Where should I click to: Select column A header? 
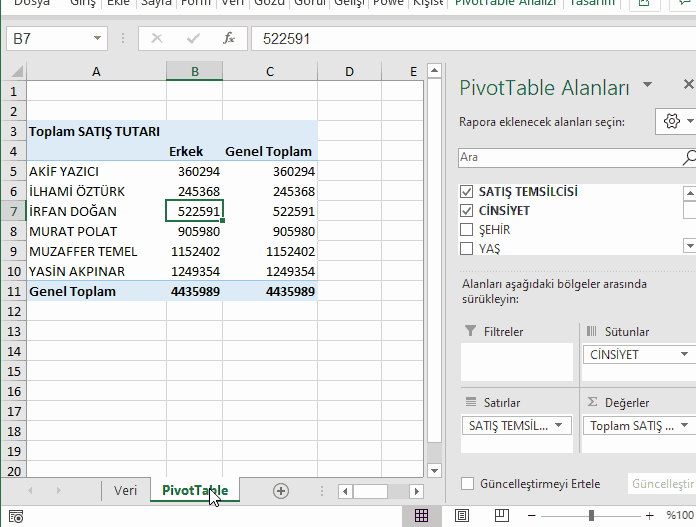point(96,71)
